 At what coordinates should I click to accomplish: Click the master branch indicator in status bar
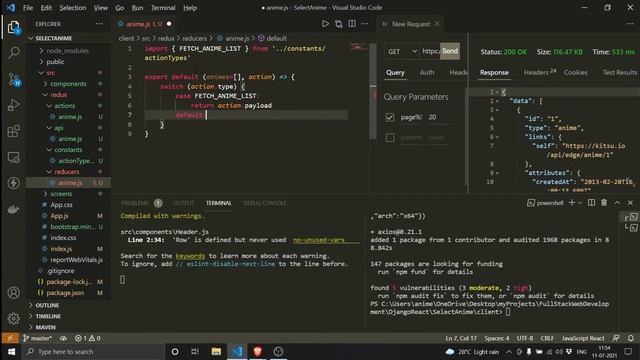(x=38, y=338)
